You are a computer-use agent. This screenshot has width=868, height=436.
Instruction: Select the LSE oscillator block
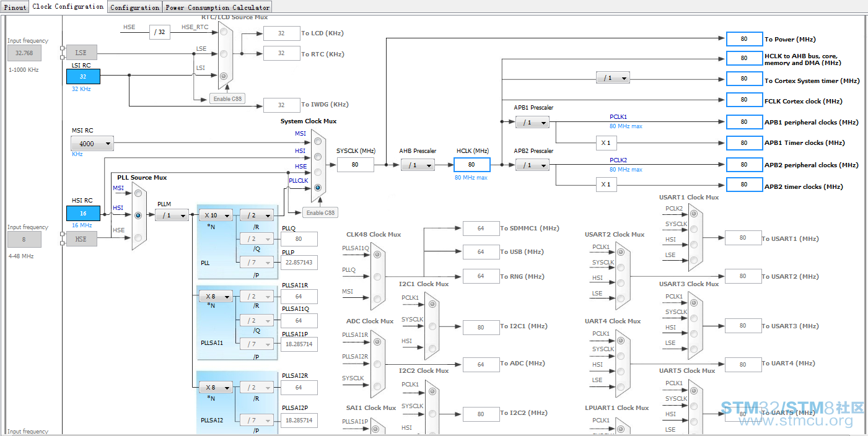[x=81, y=53]
